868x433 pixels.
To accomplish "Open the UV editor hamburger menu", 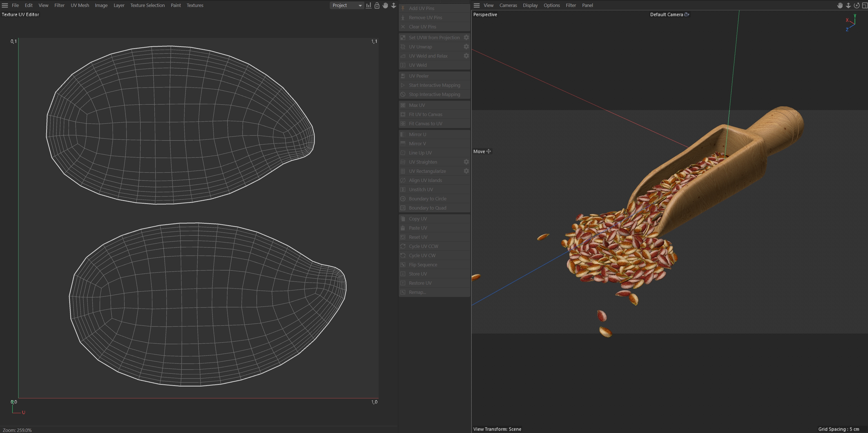I will coord(5,5).
